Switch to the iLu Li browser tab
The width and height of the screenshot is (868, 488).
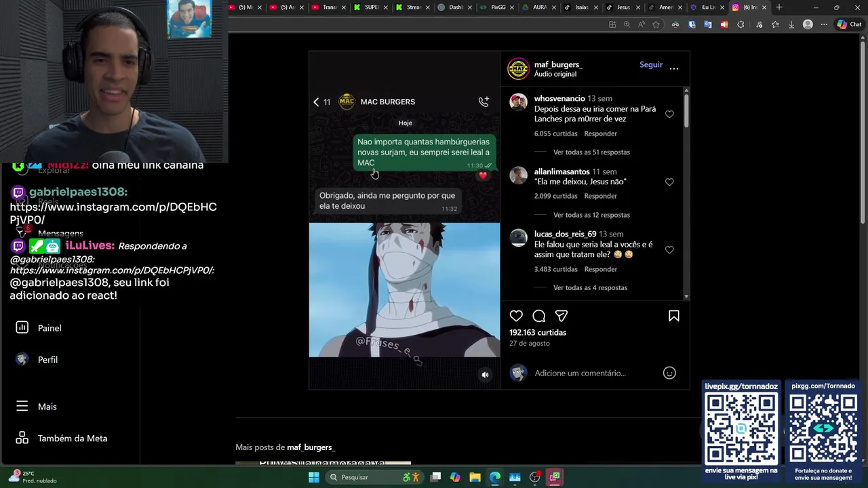(x=706, y=7)
